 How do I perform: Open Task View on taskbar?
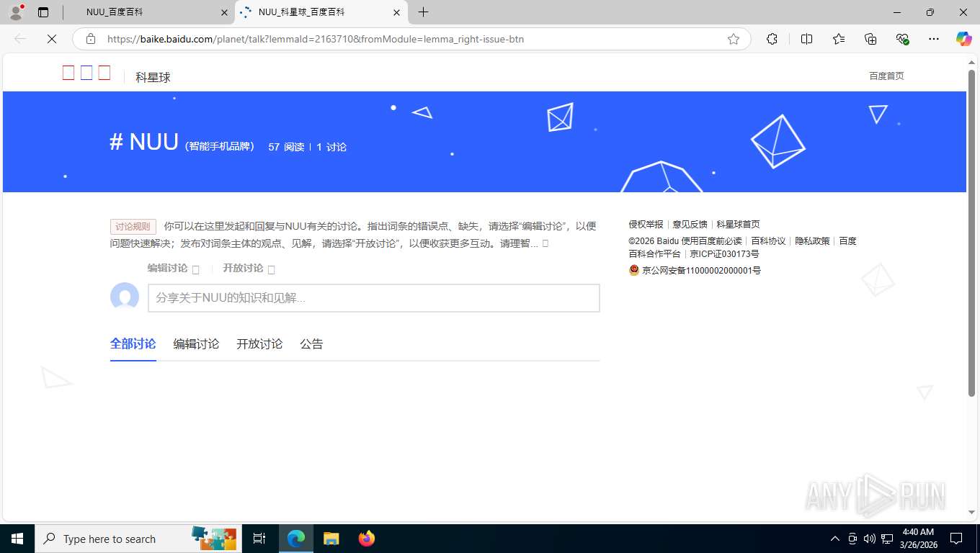click(259, 539)
